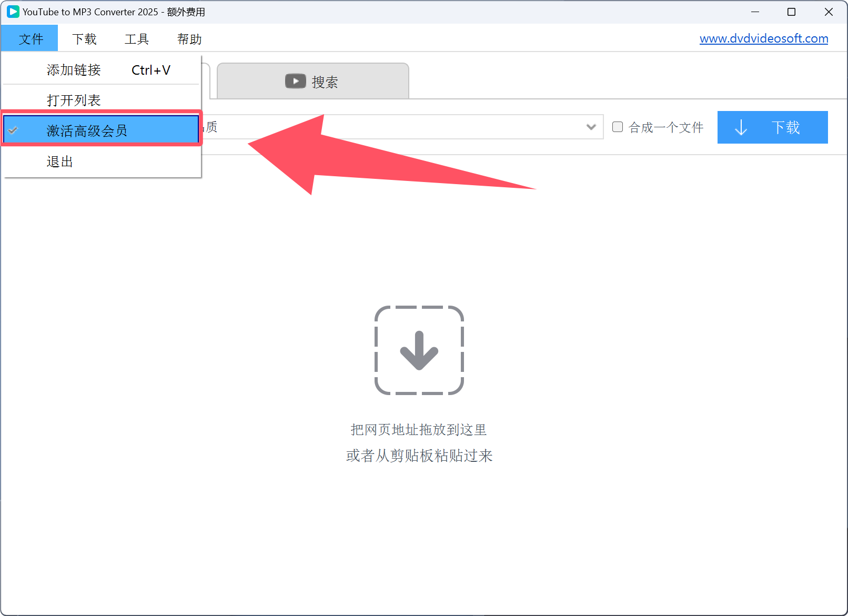This screenshot has height=616, width=848.
Task: Open the 帮助 menu
Action: tap(189, 39)
